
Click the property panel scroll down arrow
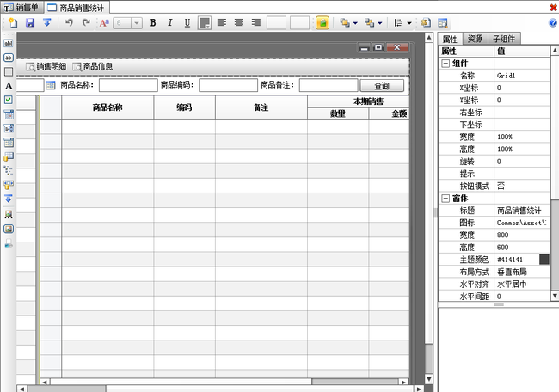coord(555,296)
